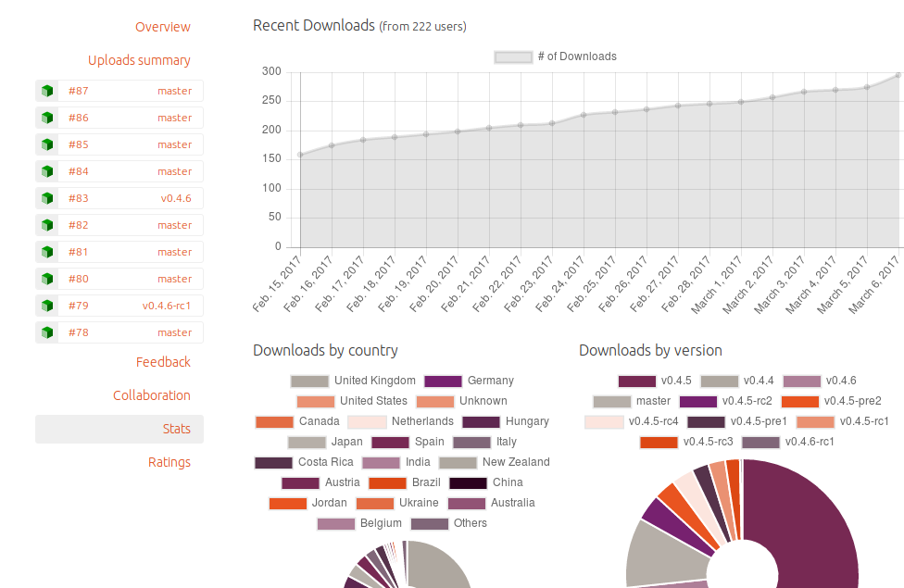Go to the Feedback section

click(163, 362)
